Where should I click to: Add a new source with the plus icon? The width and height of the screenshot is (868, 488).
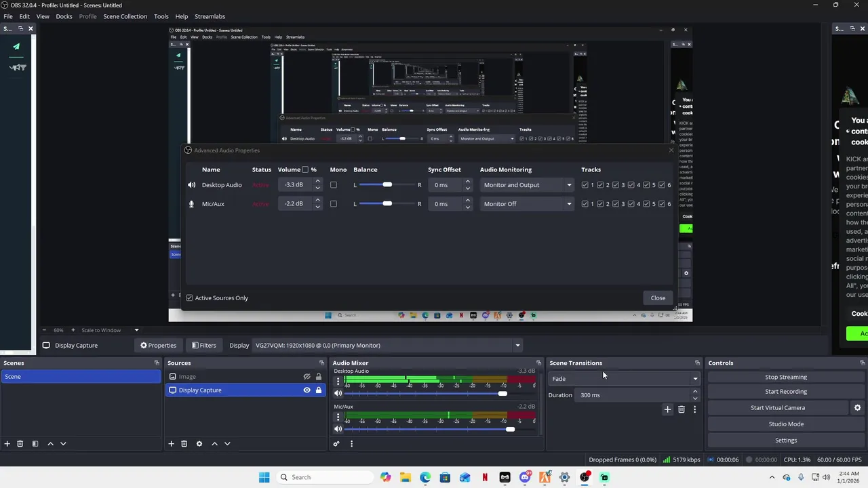click(x=171, y=444)
